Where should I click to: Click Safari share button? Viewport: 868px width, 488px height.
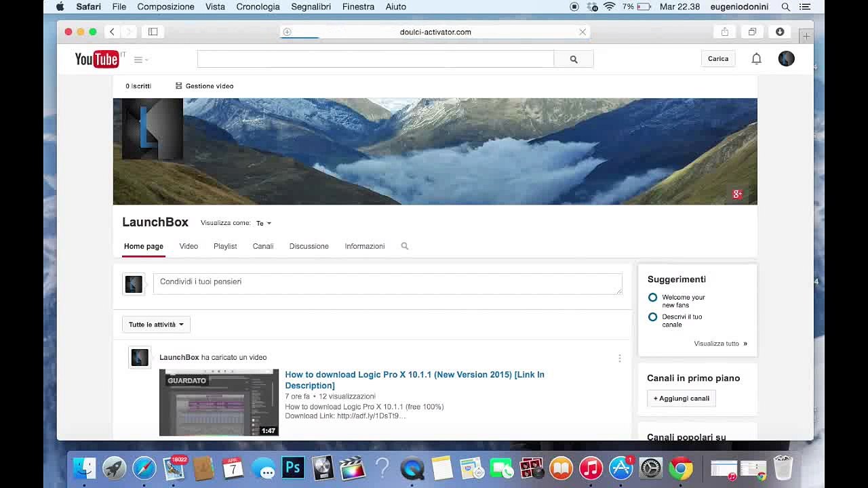click(x=725, y=32)
